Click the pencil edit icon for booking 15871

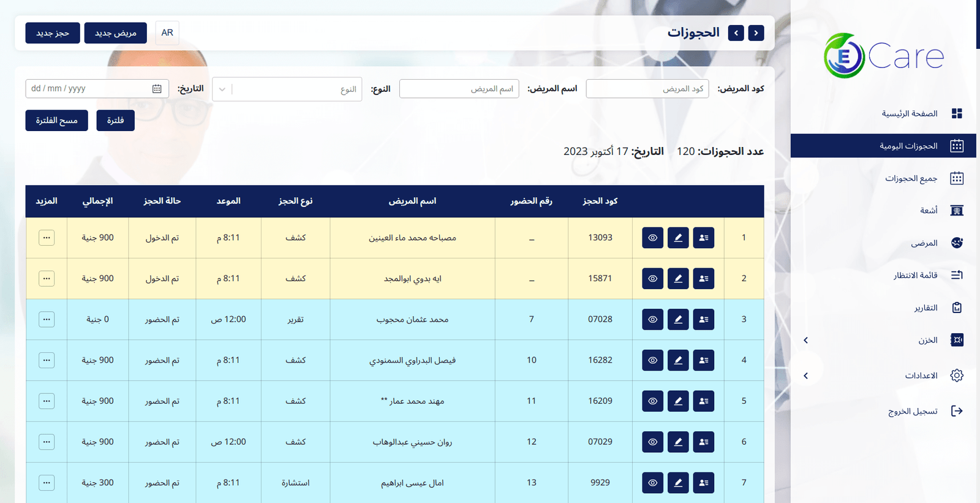[x=678, y=279]
